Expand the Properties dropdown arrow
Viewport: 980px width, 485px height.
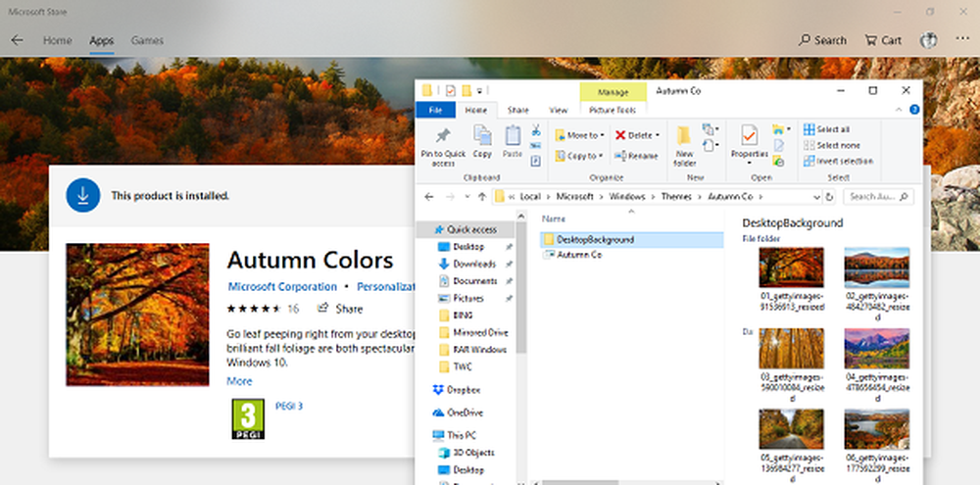750,163
